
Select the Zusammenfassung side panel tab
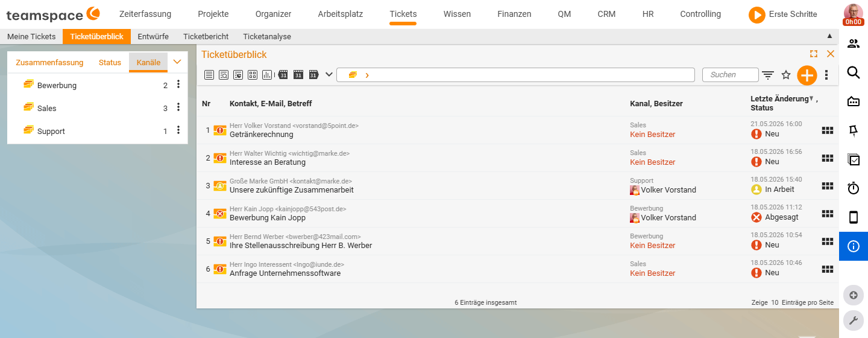pos(49,62)
